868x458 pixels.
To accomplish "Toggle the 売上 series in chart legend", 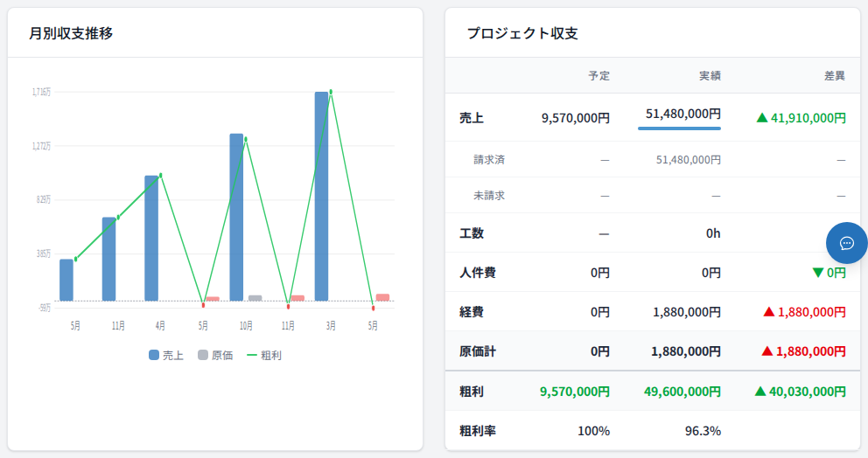I will pyautogui.click(x=166, y=355).
